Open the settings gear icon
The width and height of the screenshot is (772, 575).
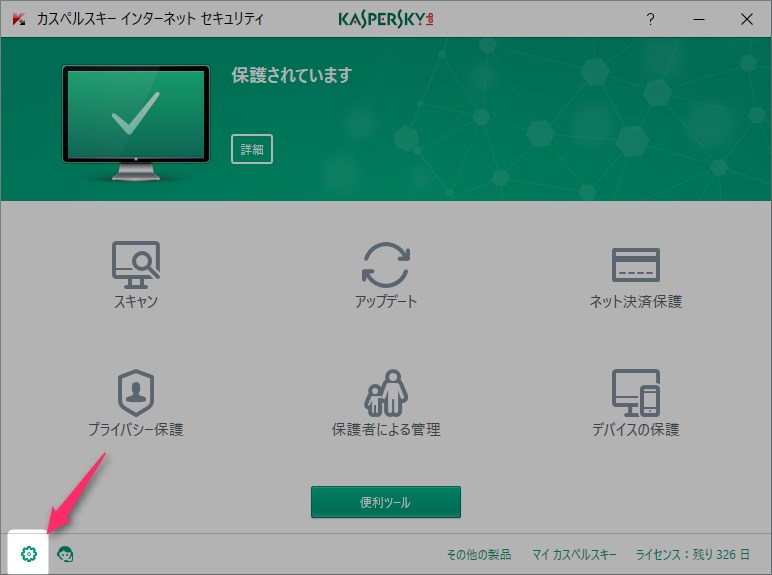[x=29, y=554]
